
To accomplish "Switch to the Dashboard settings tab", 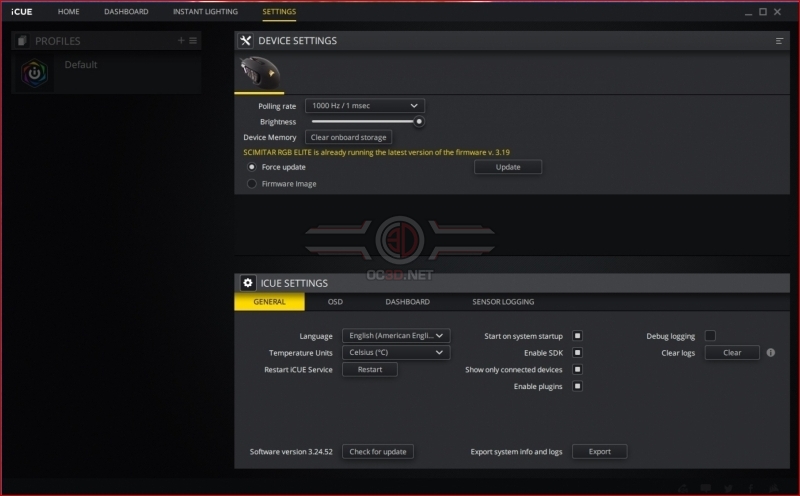I will coord(408,302).
